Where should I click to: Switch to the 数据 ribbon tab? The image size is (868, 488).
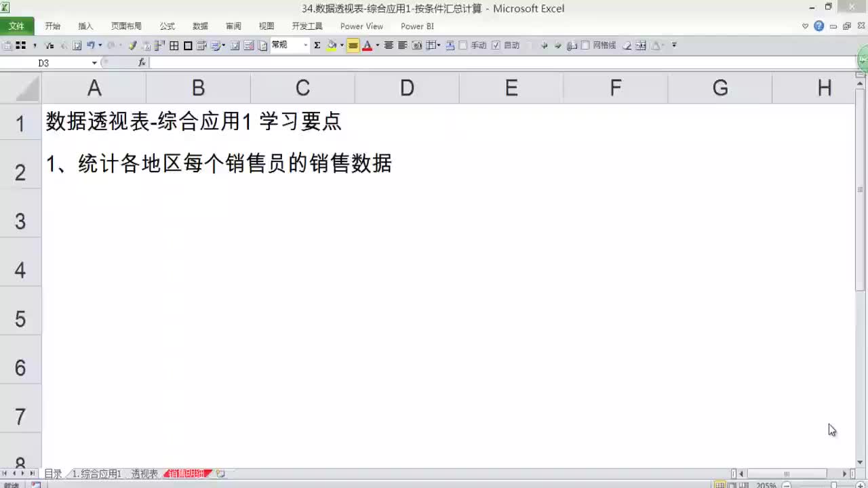(x=201, y=26)
